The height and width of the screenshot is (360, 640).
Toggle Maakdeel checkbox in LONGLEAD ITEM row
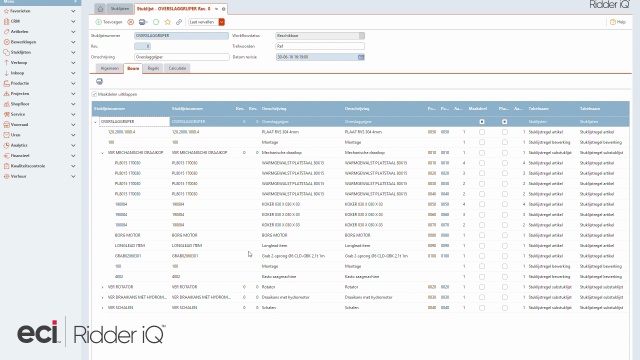482,246
